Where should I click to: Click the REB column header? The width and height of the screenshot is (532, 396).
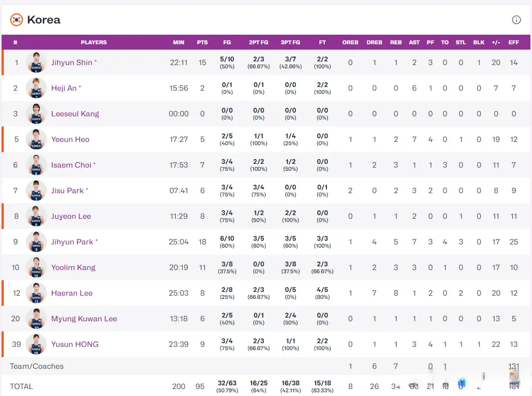[x=396, y=42]
